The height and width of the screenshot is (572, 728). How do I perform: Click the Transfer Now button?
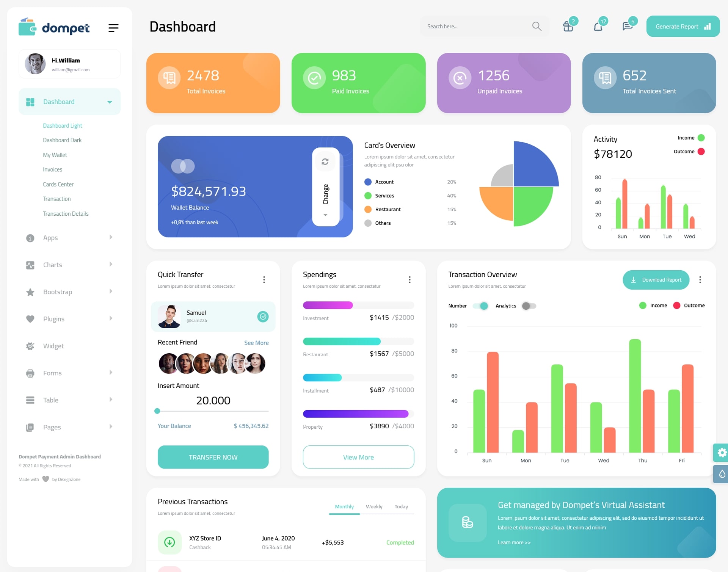pos(213,457)
